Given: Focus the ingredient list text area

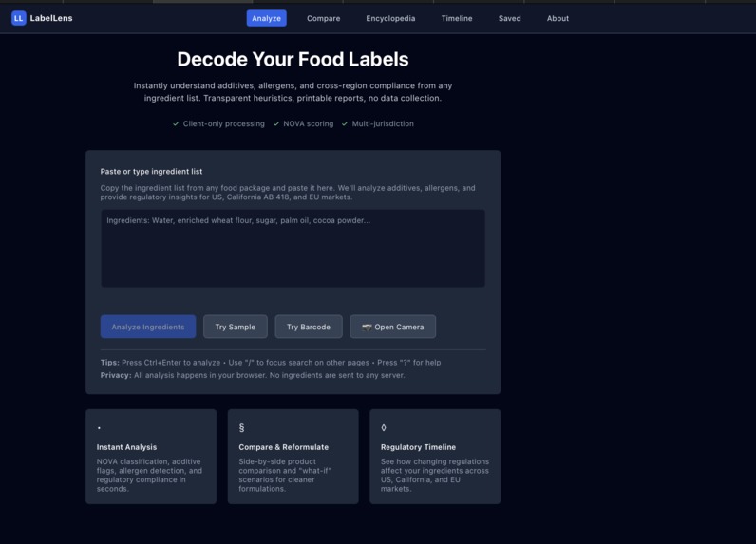Looking at the screenshot, I should coord(293,248).
